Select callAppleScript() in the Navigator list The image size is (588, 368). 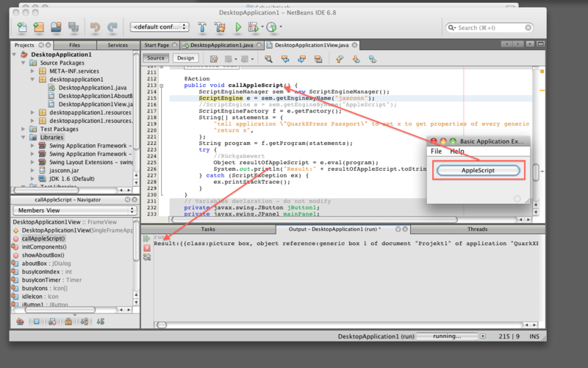tap(43, 238)
